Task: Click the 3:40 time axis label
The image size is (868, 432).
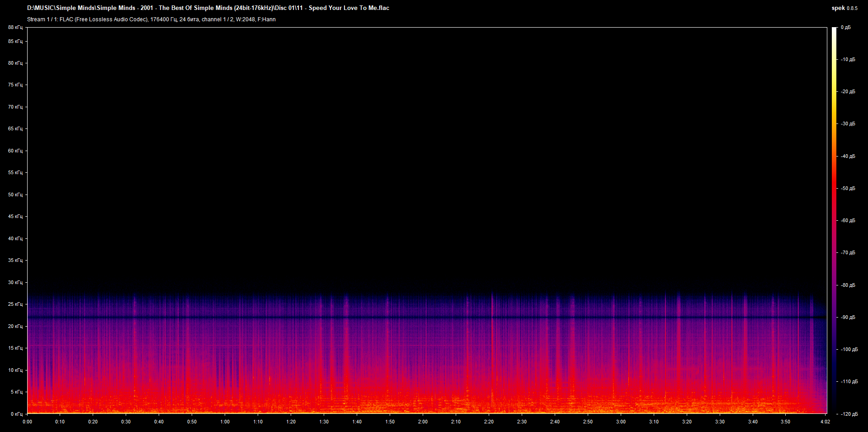Action: (x=753, y=422)
